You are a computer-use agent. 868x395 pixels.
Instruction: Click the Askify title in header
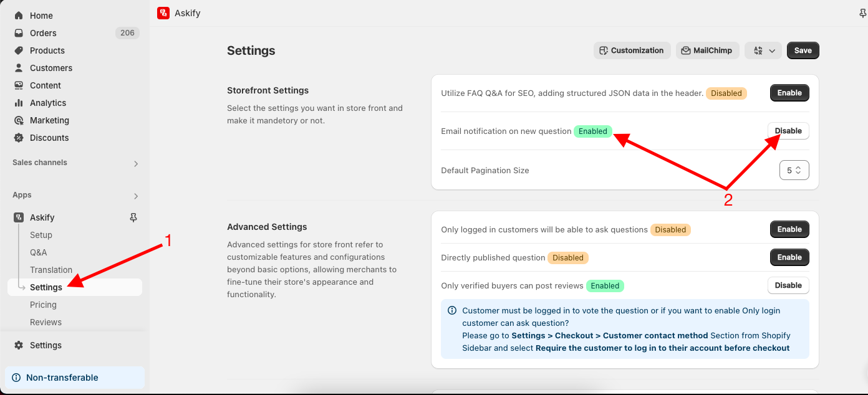point(188,13)
